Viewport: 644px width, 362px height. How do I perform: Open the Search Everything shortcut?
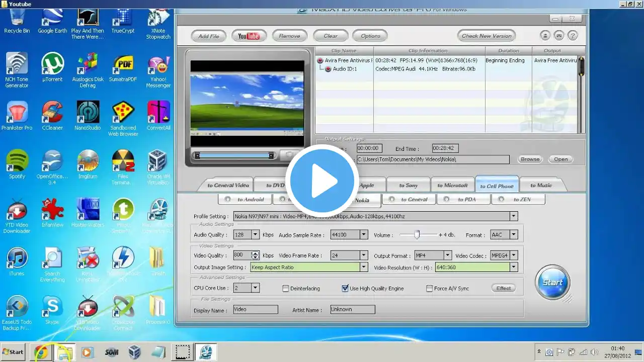[52, 265]
